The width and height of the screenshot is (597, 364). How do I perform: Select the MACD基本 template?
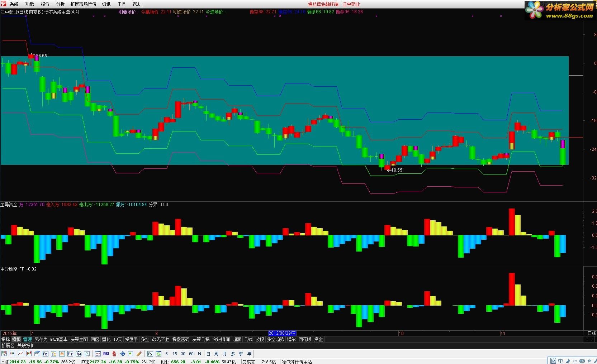(59, 339)
